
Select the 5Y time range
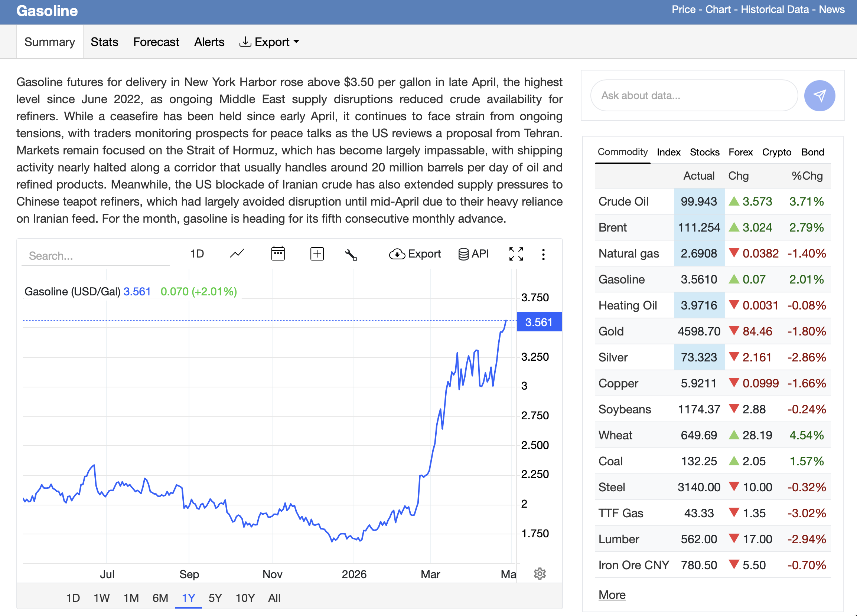[215, 598]
